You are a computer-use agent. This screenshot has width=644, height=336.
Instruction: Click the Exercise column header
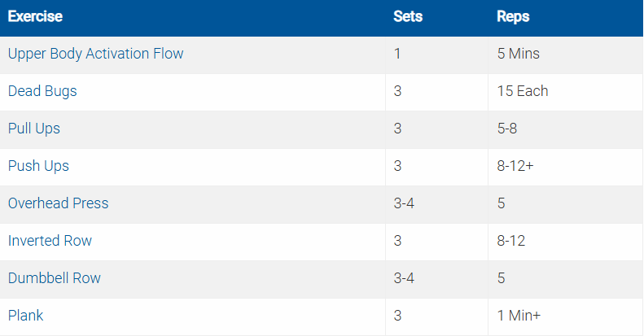coord(35,16)
